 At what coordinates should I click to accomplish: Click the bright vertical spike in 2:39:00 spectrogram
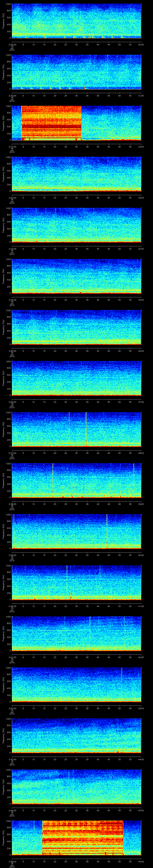pos(107,531)
